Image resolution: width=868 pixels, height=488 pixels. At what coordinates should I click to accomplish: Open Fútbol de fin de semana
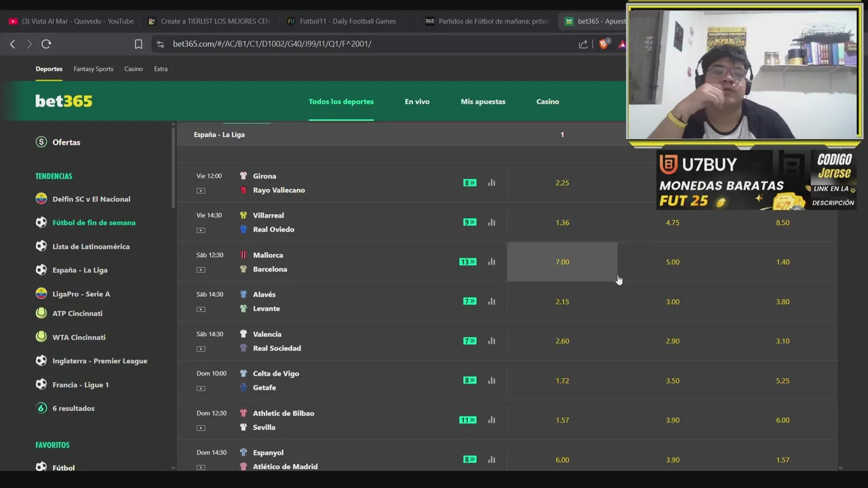pos(94,222)
